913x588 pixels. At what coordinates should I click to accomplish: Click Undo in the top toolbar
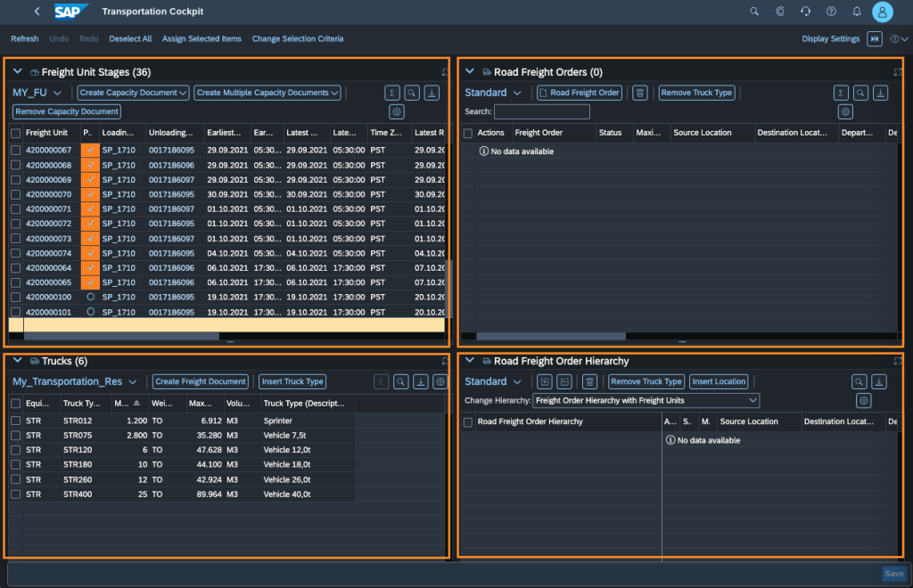pyautogui.click(x=59, y=39)
